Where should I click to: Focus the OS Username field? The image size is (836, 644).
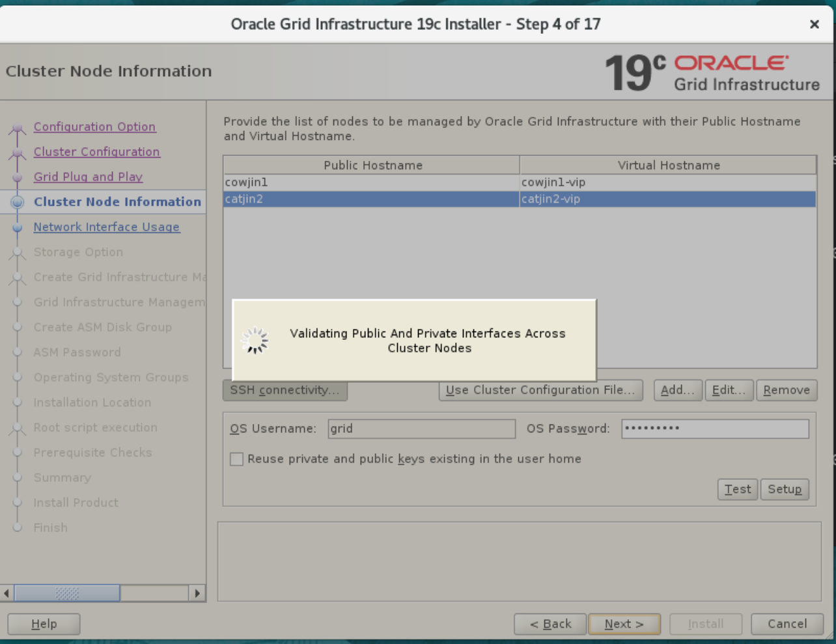tap(421, 428)
